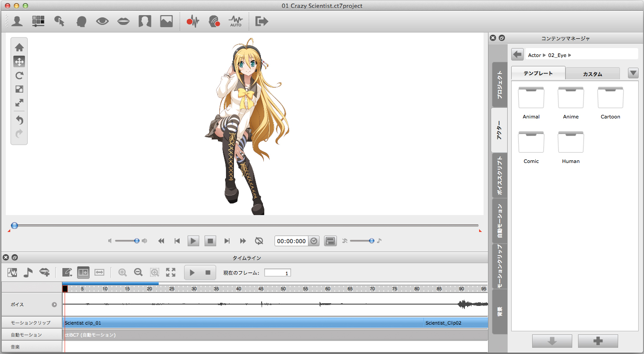Toggle the highlighted clip panel button in timeline
The width and height of the screenshot is (644, 354).
83,272
